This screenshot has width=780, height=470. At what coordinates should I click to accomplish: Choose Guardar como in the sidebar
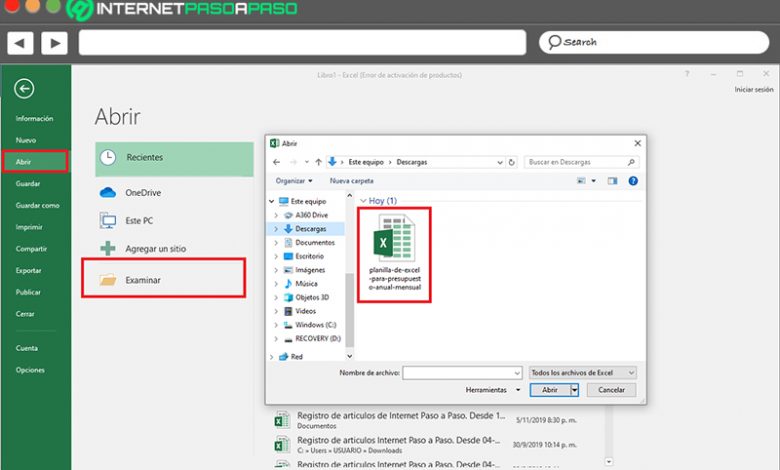point(37,205)
